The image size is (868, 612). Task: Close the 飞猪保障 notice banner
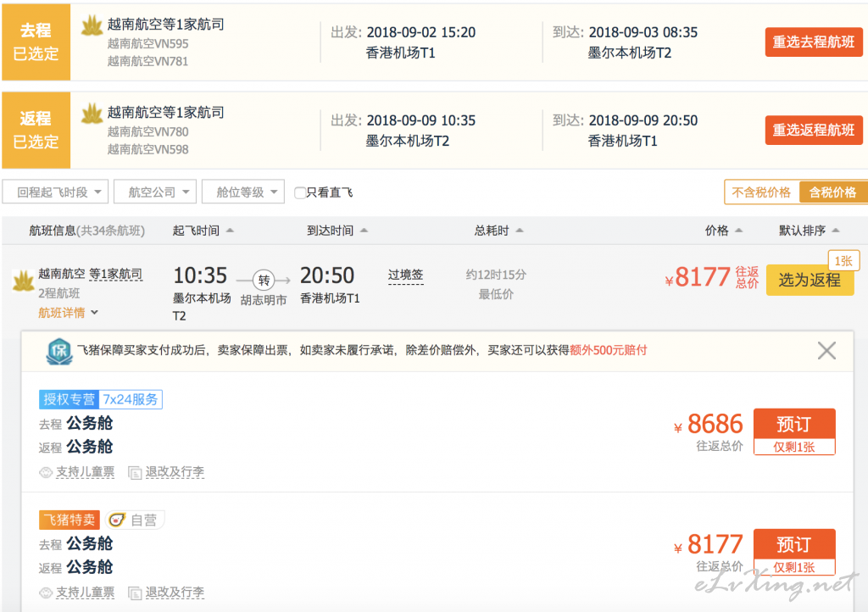[826, 350]
